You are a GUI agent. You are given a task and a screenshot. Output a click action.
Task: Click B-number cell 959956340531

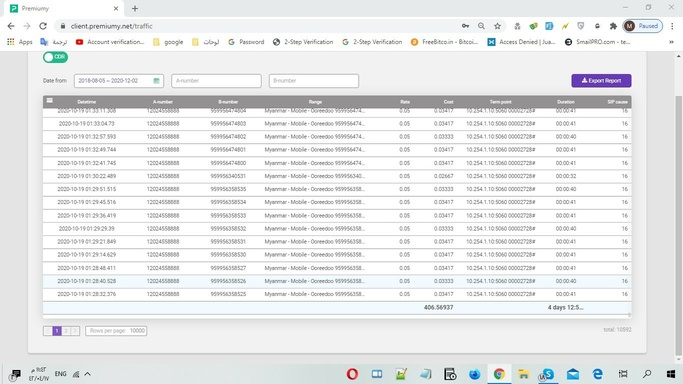[x=228, y=176]
